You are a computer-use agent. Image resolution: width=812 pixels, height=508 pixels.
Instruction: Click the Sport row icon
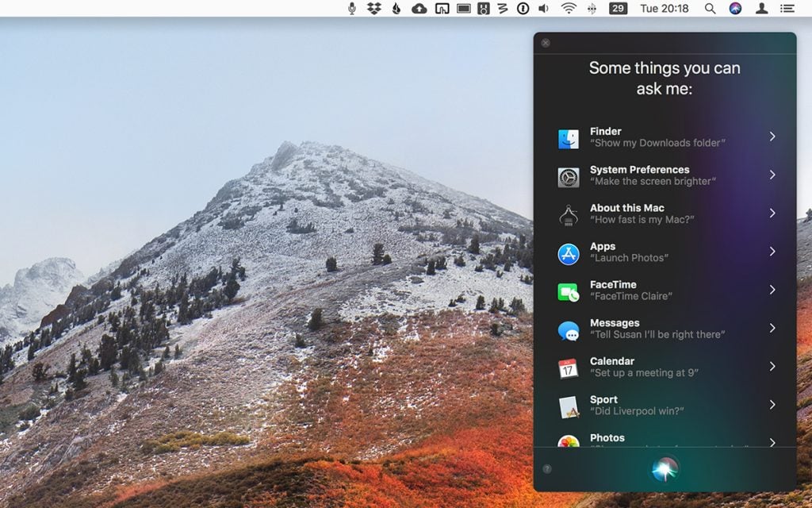point(568,407)
